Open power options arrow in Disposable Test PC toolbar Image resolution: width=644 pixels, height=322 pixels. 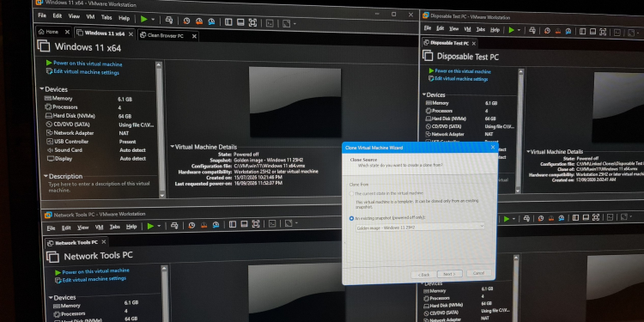pos(519,30)
